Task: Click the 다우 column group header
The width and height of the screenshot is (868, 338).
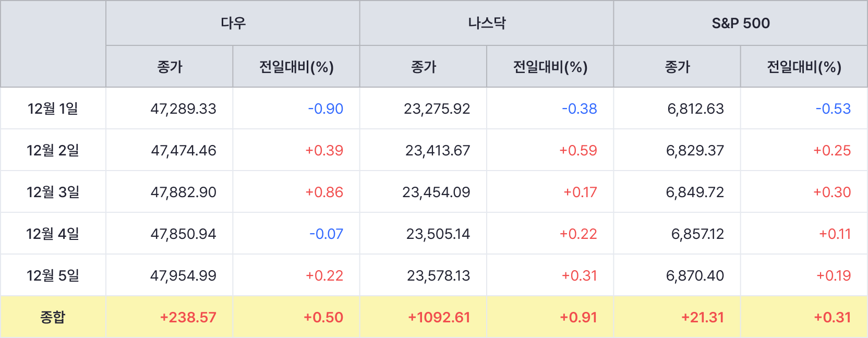Action: [233, 23]
